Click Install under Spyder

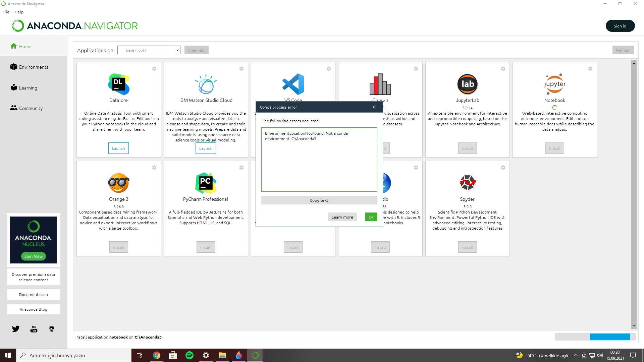coord(468,247)
